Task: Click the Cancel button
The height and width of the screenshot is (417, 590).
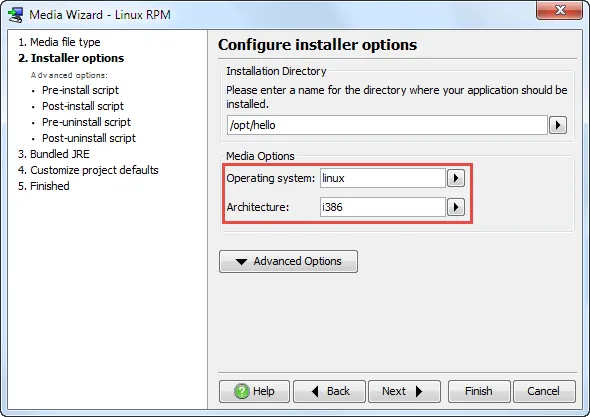Action: point(544,391)
